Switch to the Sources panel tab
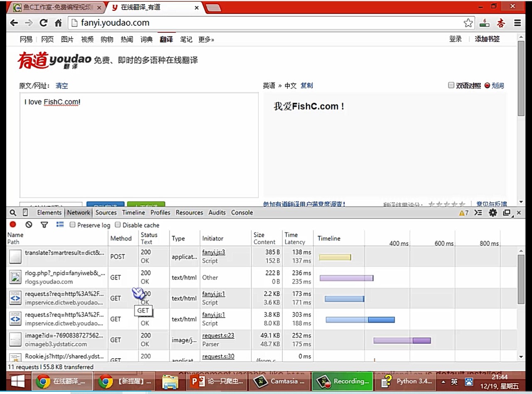 (106, 212)
